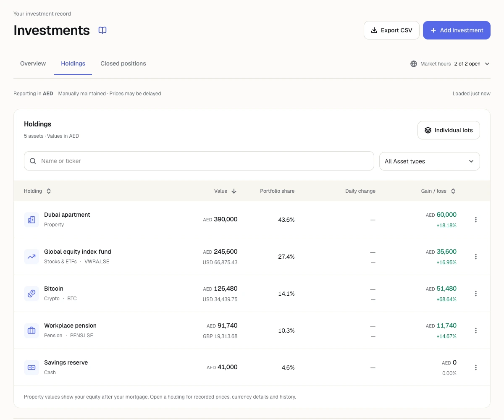
Task: Click the Name or ticker search field
Action: [x=199, y=161]
